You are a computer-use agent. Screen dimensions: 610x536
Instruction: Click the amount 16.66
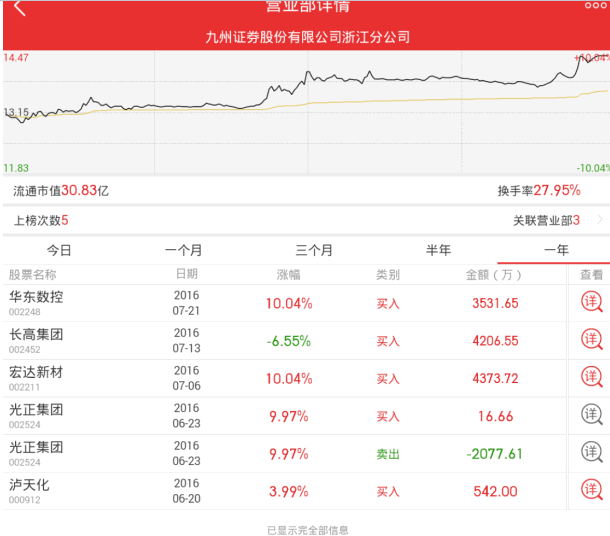[x=495, y=416]
